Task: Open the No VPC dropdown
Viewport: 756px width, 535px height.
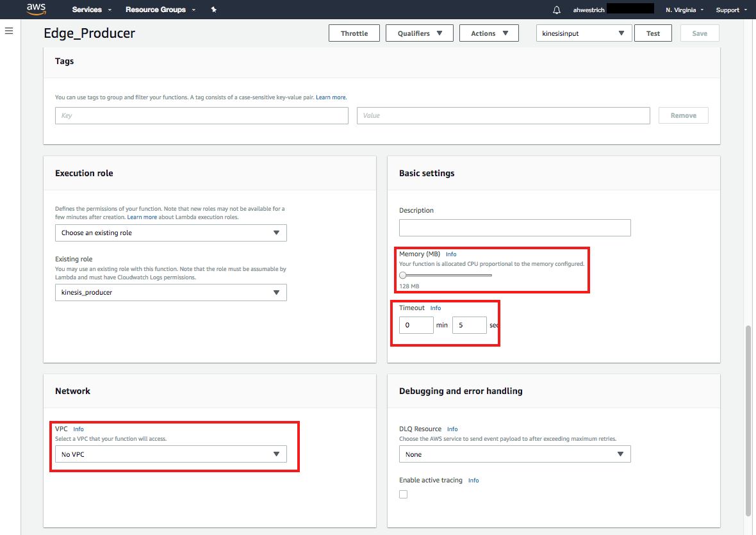Action: tap(170, 454)
